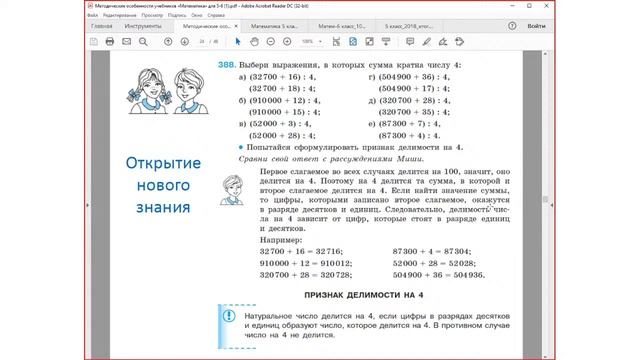Send file by email icon

pos(127,42)
